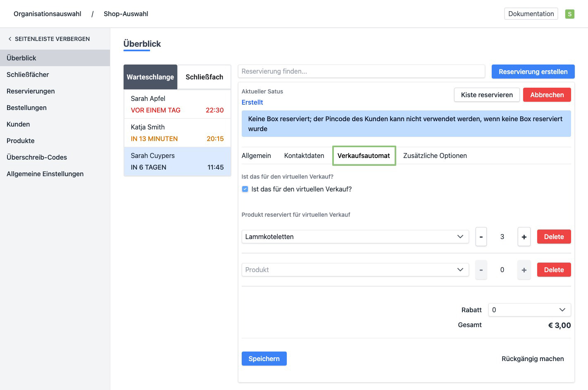Viewport: 588px width, 390px height.
Task: Decrease Lammkoteletten quantity with minus button
Action: (481, 237)
